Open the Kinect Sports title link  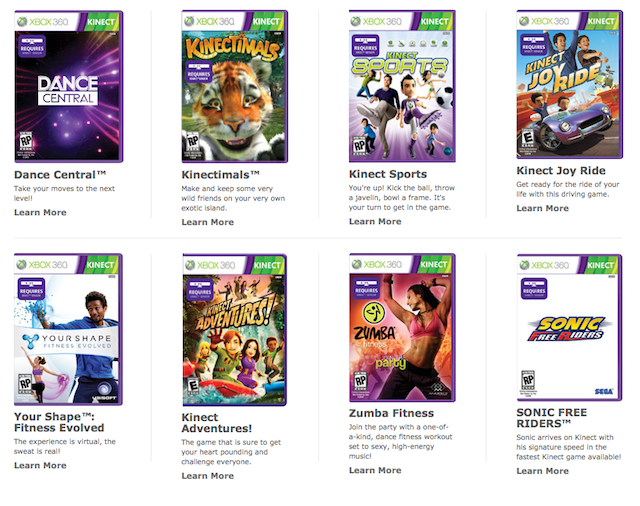[x=388, y=174]
